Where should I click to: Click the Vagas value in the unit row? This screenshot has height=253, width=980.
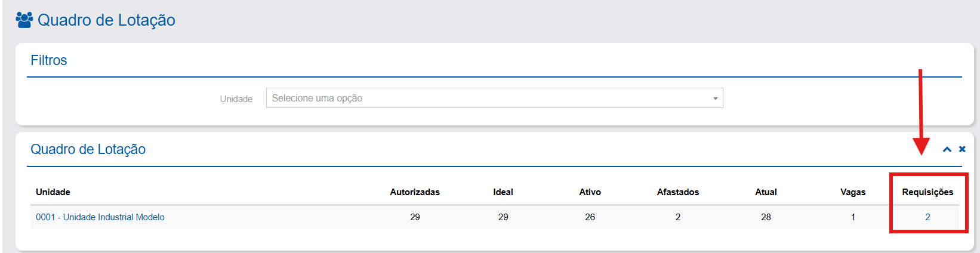[853, 217]
